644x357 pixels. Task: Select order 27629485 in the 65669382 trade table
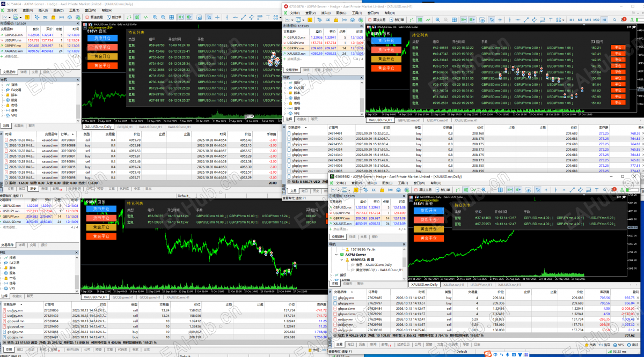pos(486,297)
